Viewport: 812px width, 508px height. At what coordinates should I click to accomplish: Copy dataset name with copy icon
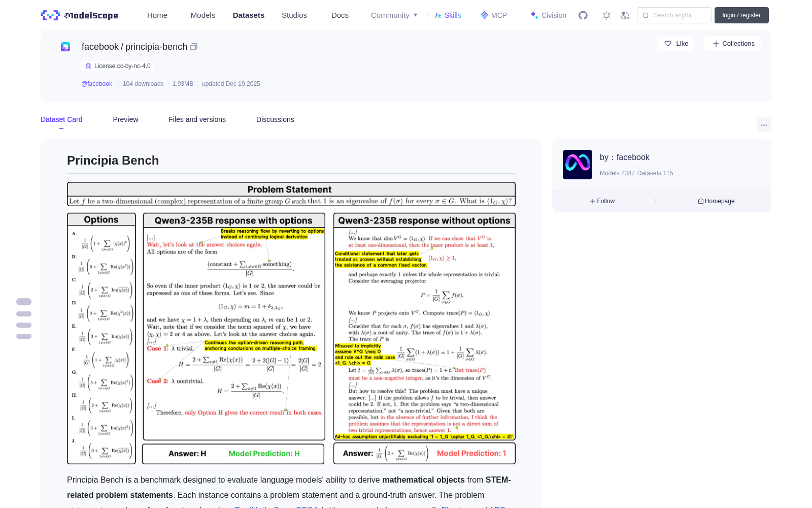coord(194,47)
